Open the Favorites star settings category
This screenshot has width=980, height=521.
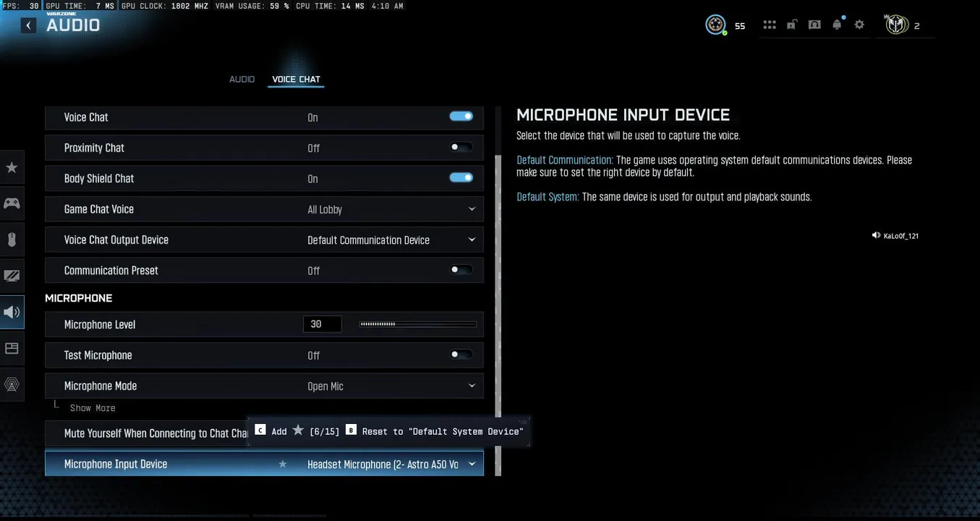tap(12, 167)
